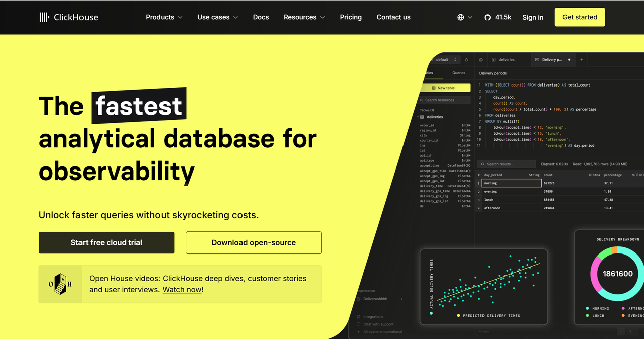Screen dimensions: 644x339
Task: Click the region_id column in the tree
Action: tap(428, 130)
